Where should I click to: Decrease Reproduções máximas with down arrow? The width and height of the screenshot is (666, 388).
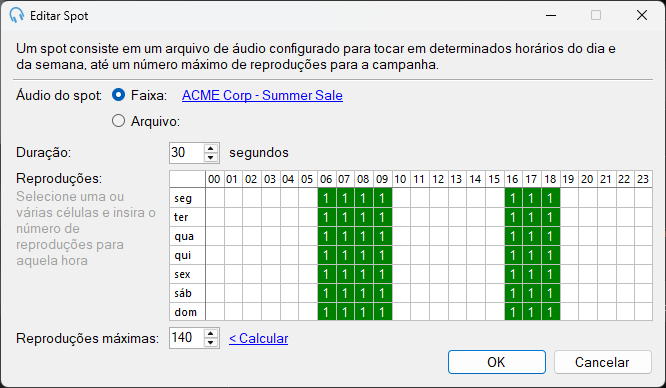211,343
